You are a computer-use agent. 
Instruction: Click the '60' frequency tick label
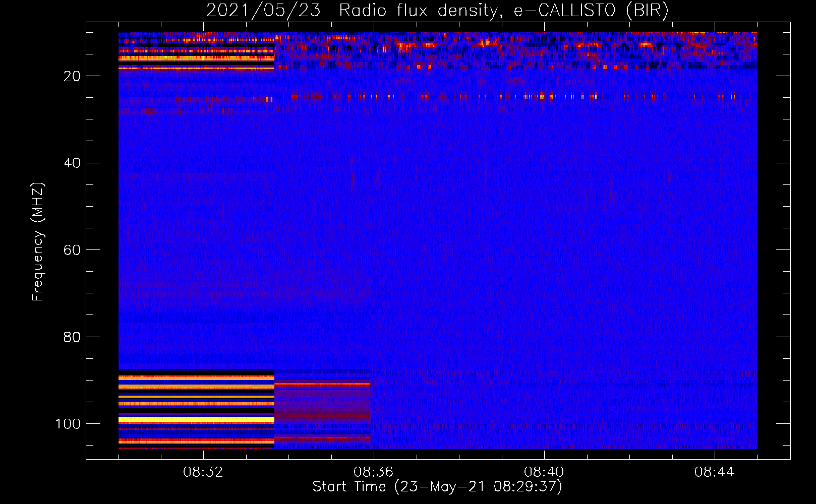[x=72, y=250]
